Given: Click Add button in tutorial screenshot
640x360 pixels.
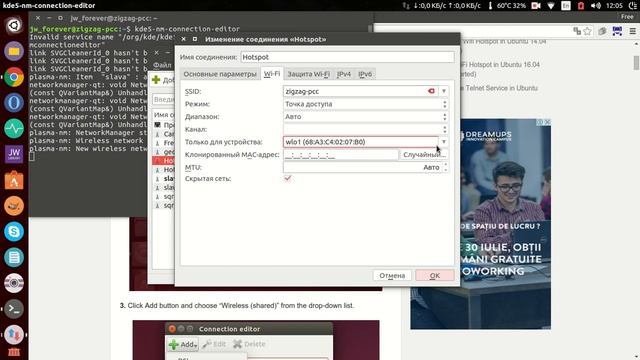Looking at the screenshot, I should [x=183, y=344].
